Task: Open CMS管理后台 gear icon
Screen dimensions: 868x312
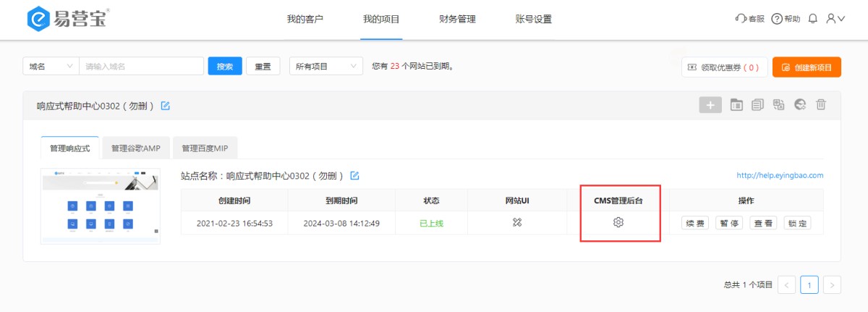Action: point(618,222)
